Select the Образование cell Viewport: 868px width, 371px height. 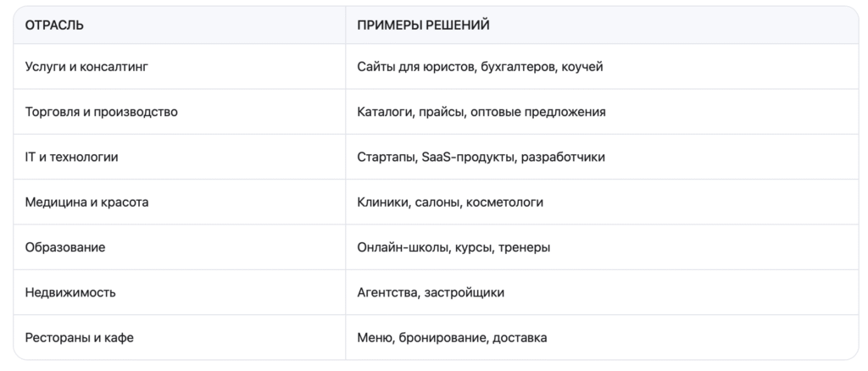point(66,247)
